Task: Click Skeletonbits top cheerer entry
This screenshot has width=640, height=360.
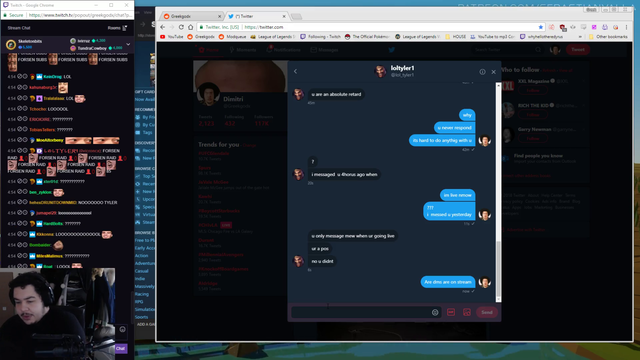Action: [x=25, y=44]
